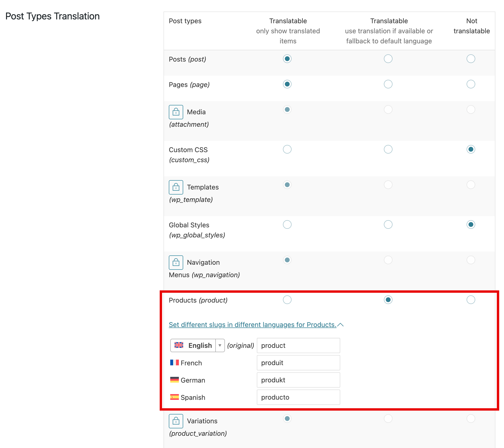The width and height of the screenshot is (504, 448).
Task: Click the lock icon beside Media
Action: [x=176, y=112]
